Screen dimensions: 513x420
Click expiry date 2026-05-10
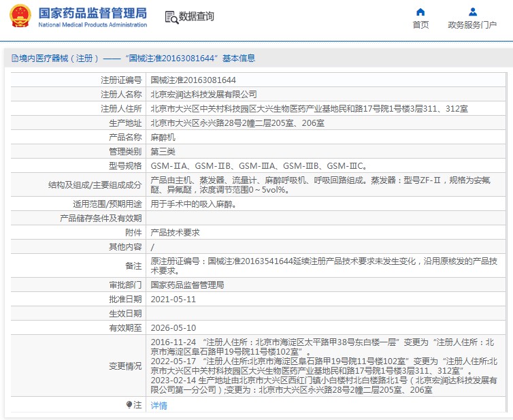click(x=173, y=327)
